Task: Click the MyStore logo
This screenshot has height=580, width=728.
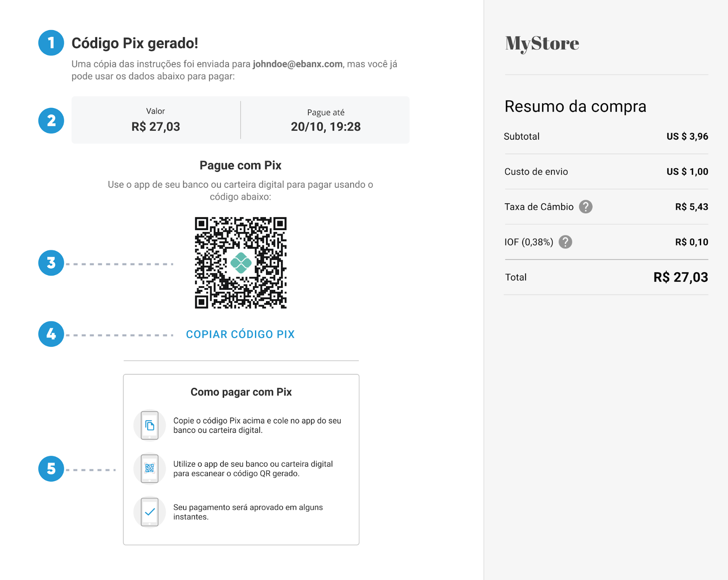Action: (x=542, y=43)
